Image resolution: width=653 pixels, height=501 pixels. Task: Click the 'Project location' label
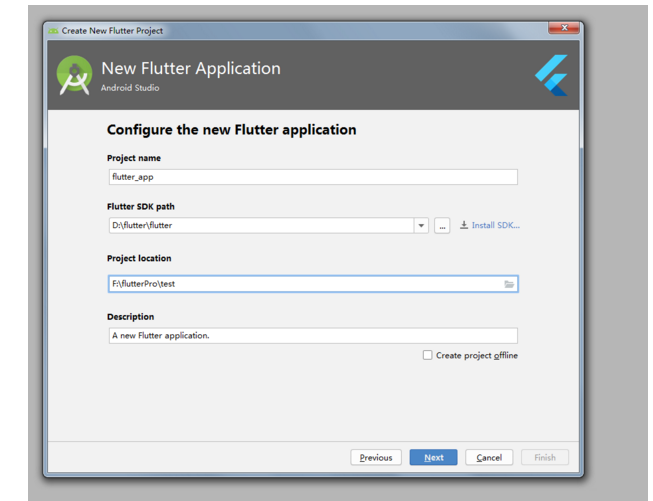click(x=139, y=258)
